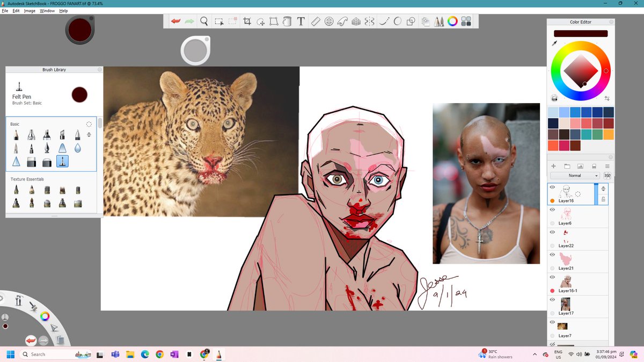Click the gray brush size puck

click(x=195, y=51)
